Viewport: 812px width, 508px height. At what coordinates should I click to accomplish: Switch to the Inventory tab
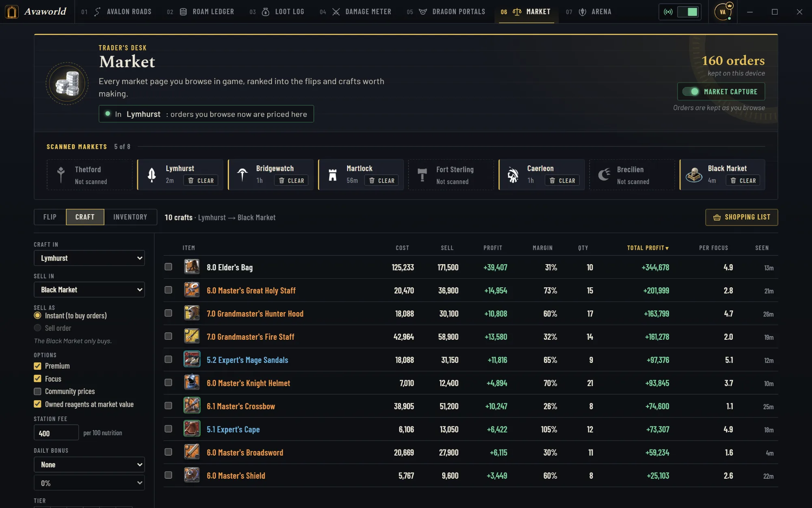pyautogui.click(x=130, y=217)
